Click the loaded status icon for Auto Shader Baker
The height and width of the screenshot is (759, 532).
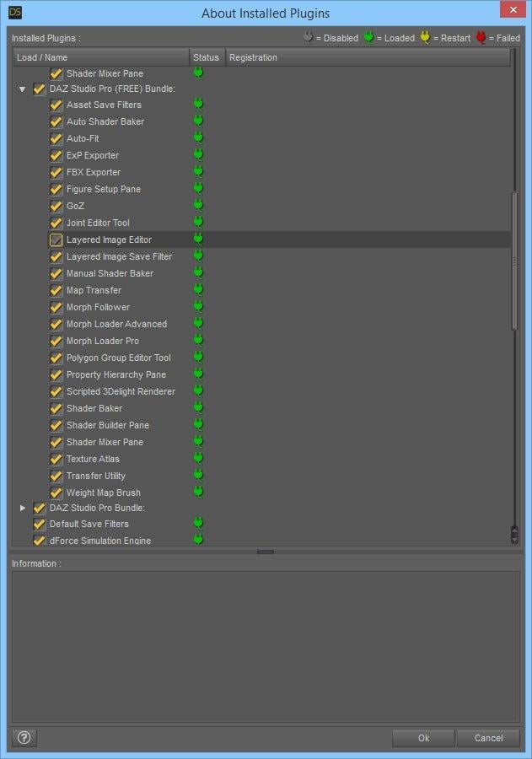tap(198, 121)
